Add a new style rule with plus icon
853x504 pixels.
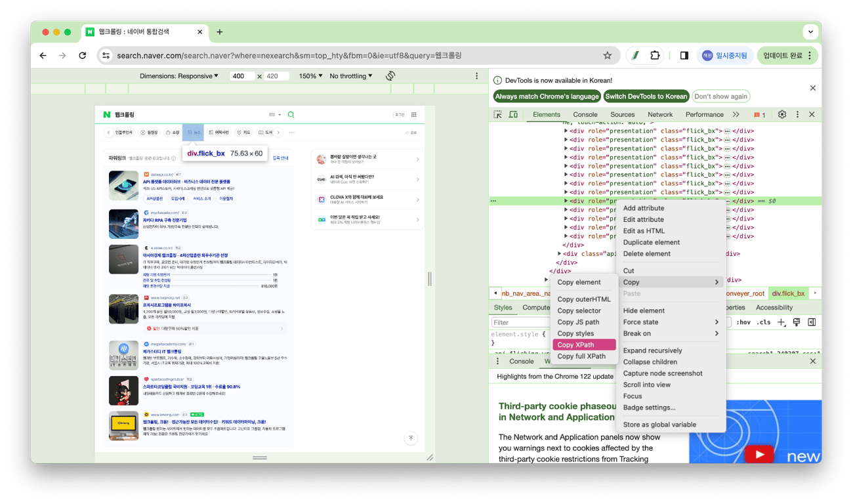tap(781, 322)
